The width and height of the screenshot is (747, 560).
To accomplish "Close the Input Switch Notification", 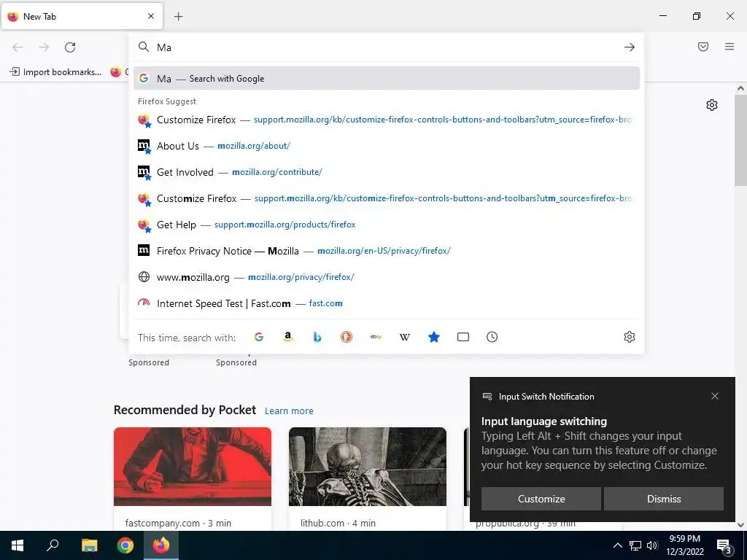I will coord(715,396).
